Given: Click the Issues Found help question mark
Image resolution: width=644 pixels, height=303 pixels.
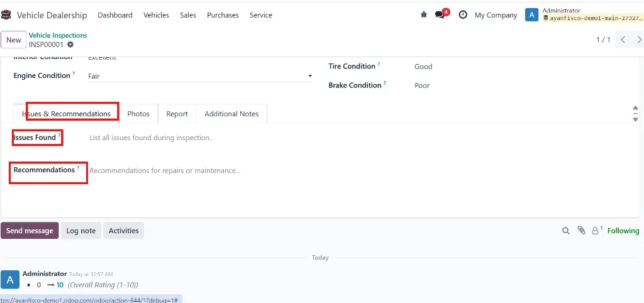Looking at the screenshot, I should point(59,135).
